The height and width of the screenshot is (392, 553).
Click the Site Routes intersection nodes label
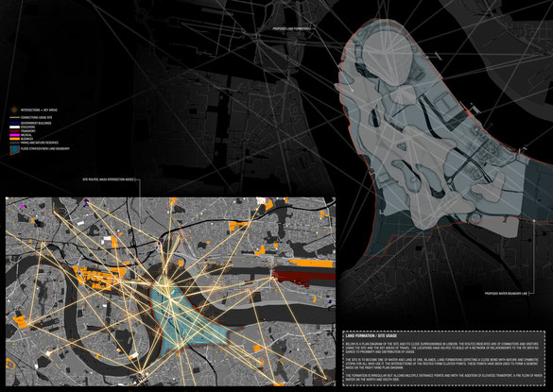click(108, 179)
